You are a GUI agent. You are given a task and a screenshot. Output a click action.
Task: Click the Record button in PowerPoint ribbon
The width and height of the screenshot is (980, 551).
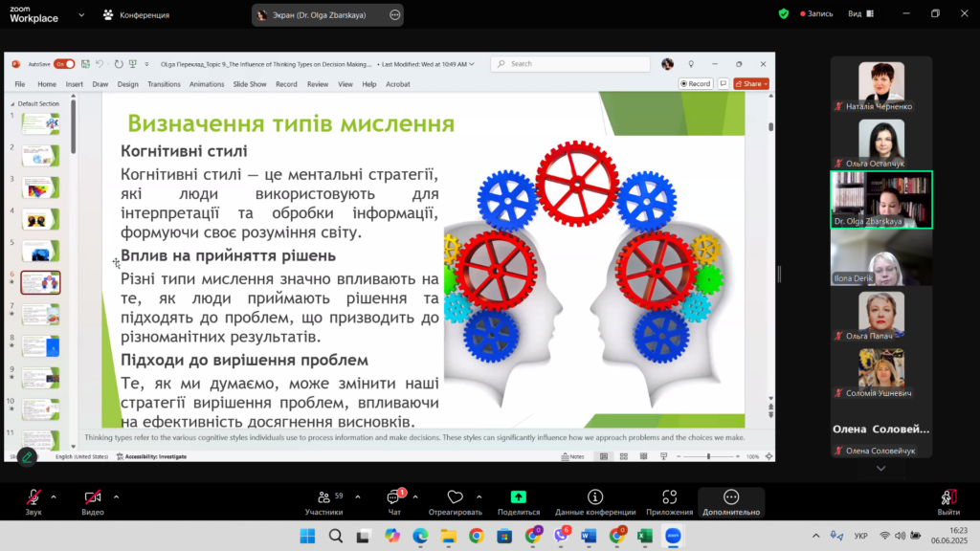coord(696,84)
